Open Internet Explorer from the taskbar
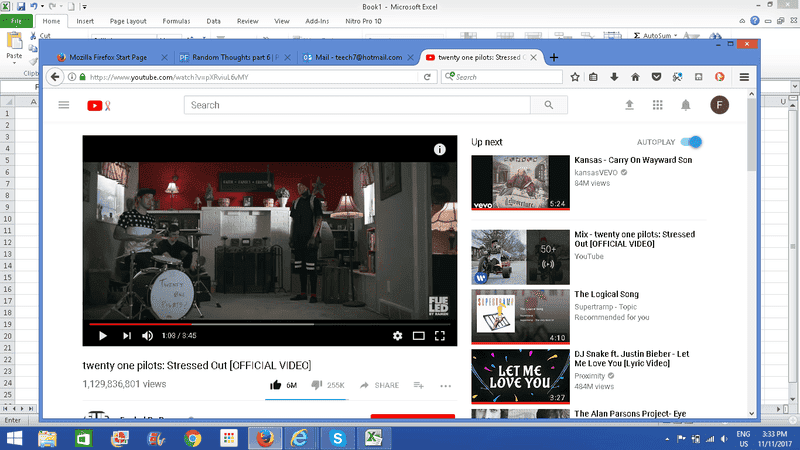 click(x=299, y=438)
